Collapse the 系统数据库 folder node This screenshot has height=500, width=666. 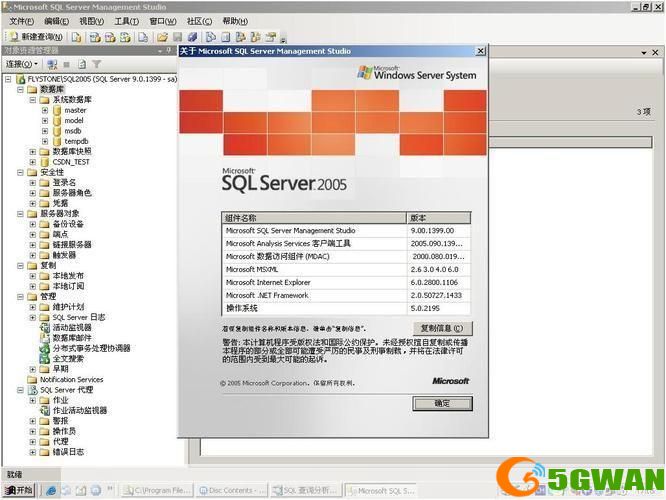(33, 100)
